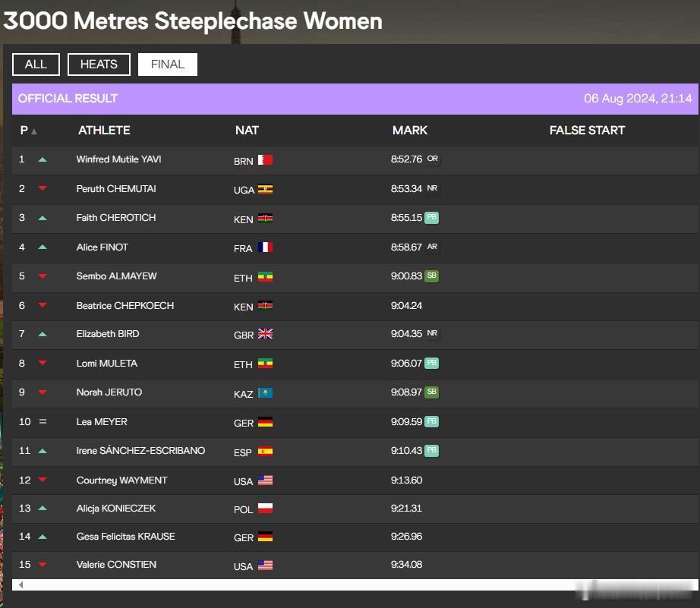Click the SB badge beside 9:08.97
Viewport: 700px width, 608px height.
431,392
